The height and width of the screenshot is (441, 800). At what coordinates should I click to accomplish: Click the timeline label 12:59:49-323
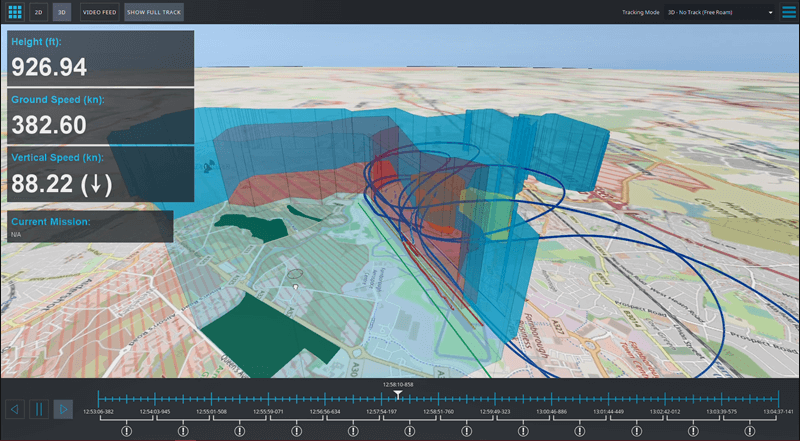[x=495, y=411]
